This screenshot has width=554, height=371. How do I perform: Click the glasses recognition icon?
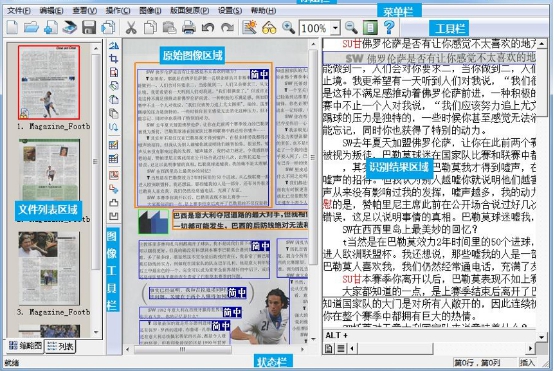[269, 28]
